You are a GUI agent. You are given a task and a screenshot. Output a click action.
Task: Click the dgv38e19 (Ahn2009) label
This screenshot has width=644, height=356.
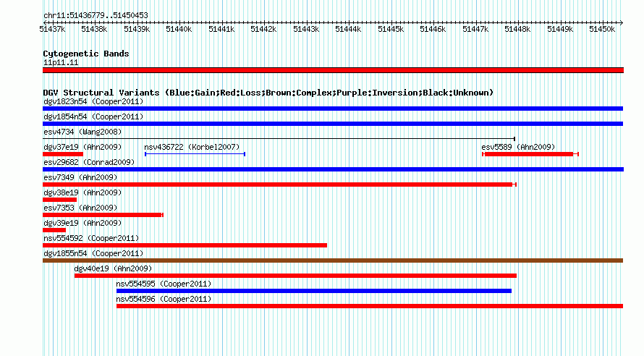coord(82,192)
